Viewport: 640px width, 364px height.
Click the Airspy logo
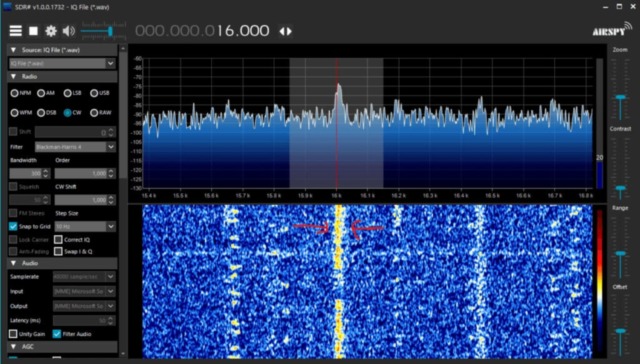click(x=612, y=29)
